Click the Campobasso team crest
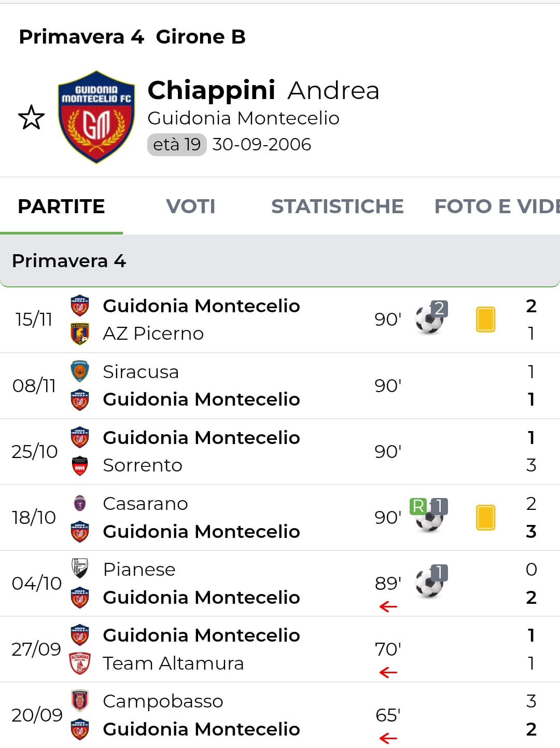Image resolution: width=560 pixels, height=748 pixels. click(x=80, y=701)
